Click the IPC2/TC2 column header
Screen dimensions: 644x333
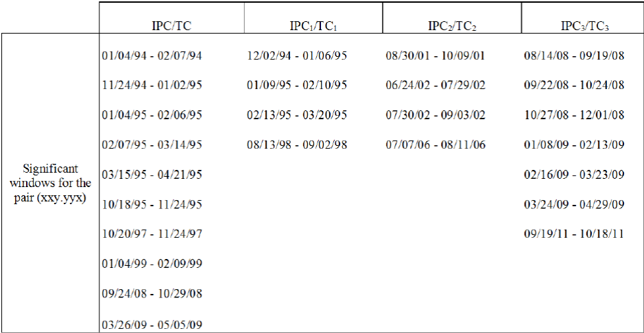[x=452, y=27]
